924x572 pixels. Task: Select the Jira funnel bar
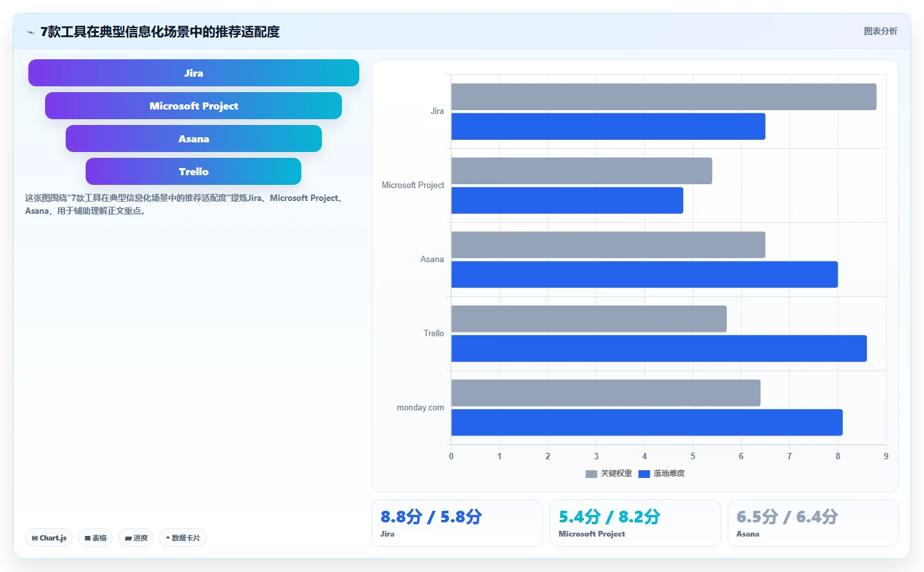click(194, 73)
